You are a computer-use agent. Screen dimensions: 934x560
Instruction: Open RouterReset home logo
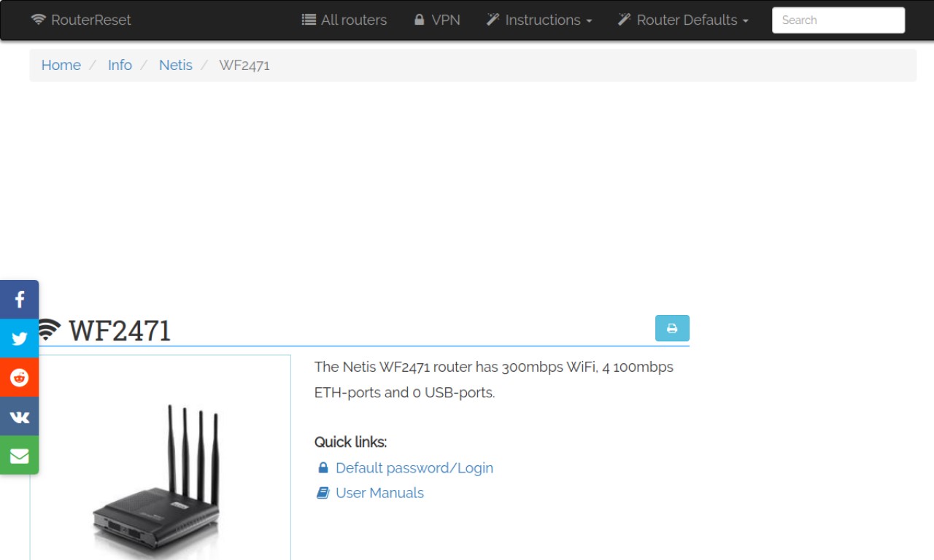[81, 20]
